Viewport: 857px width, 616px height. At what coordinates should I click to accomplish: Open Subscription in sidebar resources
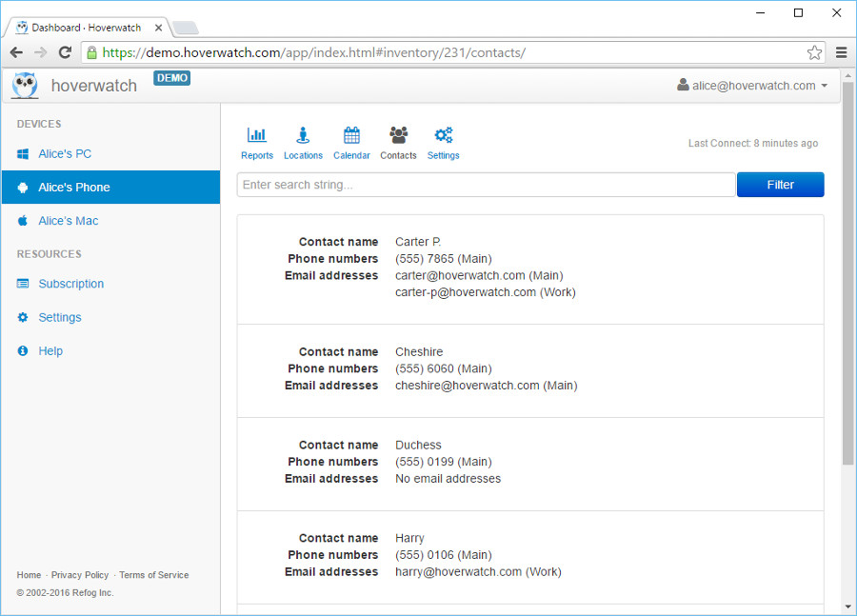pos(70,284)
